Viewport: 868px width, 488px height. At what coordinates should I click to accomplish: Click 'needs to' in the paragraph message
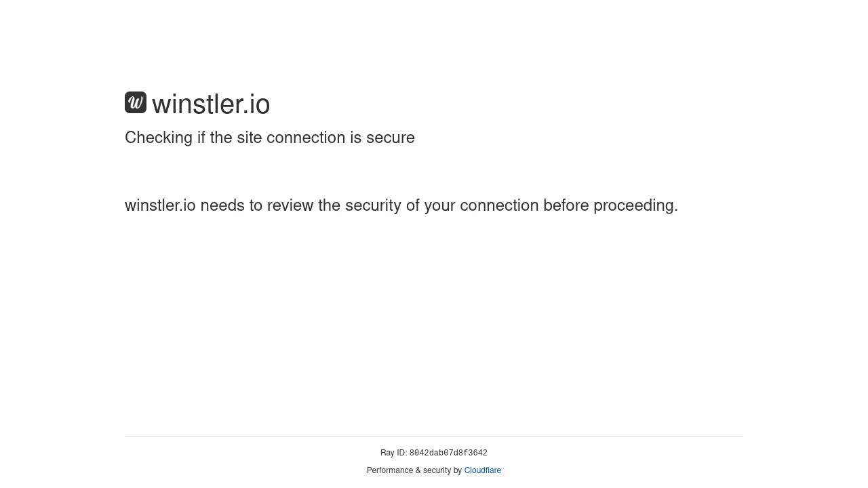pos(231,205)
